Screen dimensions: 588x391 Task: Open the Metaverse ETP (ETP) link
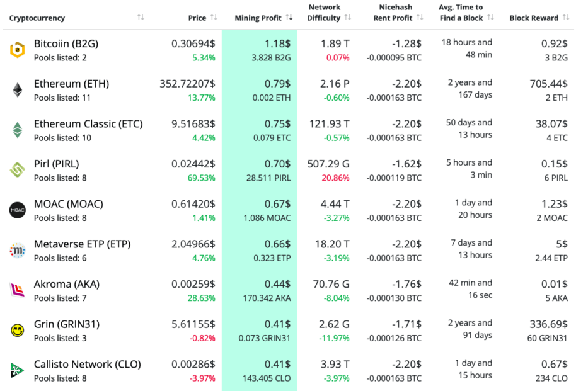coord(82,244)
